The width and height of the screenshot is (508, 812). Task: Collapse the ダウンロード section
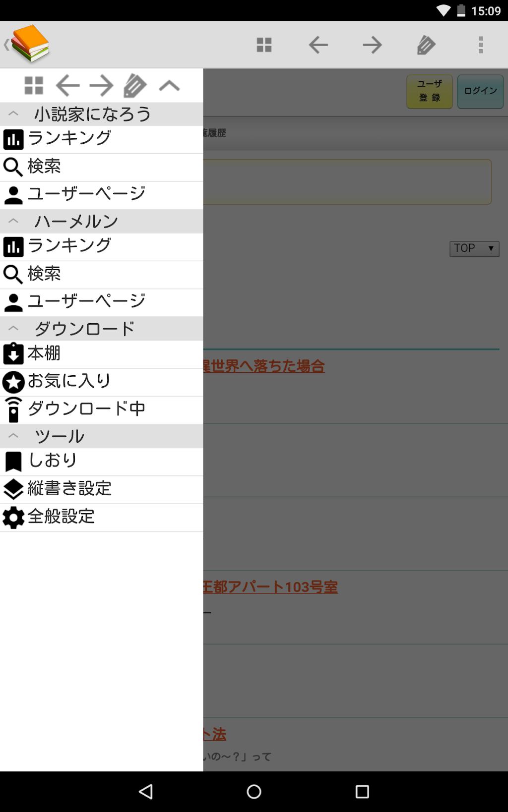(x=14, y=328)
